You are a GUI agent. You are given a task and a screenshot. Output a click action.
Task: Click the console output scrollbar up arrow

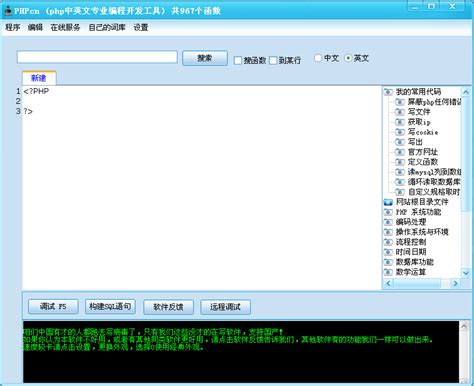coord(464,326)
